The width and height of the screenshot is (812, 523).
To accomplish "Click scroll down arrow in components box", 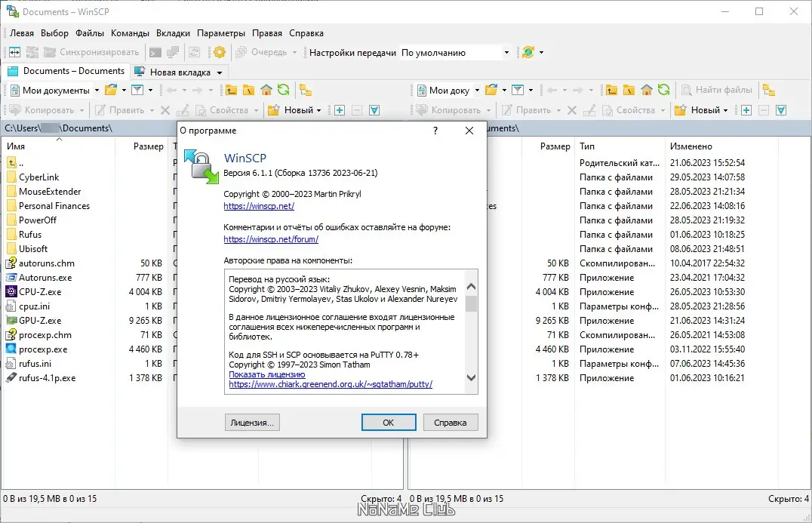I will [471, 377].
